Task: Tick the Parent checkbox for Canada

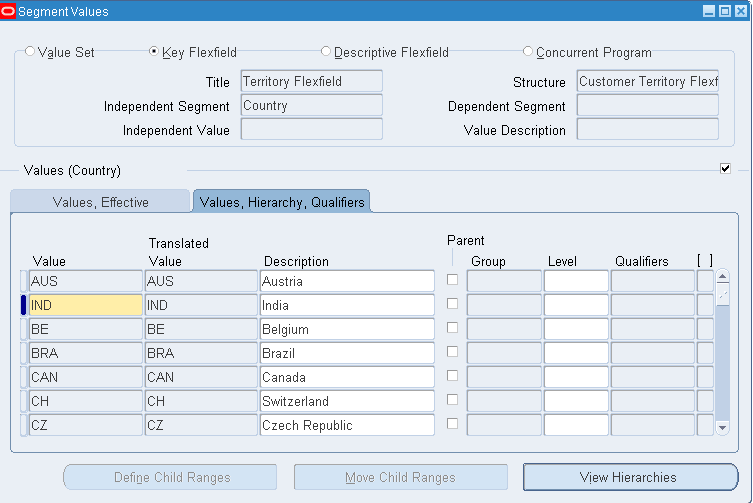Action: (x=452, y=376)
